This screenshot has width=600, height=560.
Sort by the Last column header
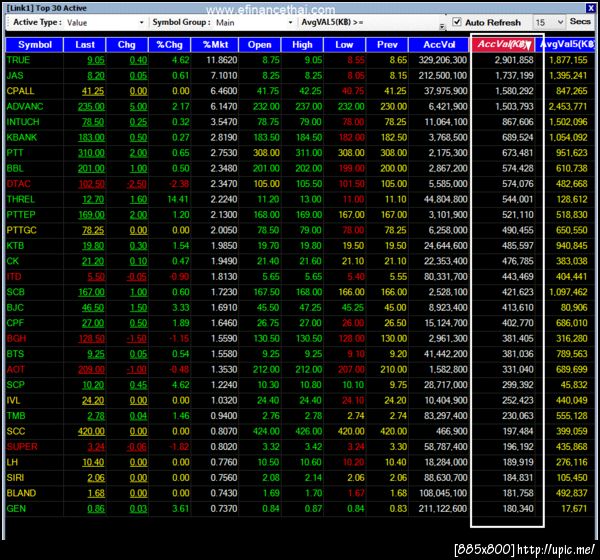85,45
